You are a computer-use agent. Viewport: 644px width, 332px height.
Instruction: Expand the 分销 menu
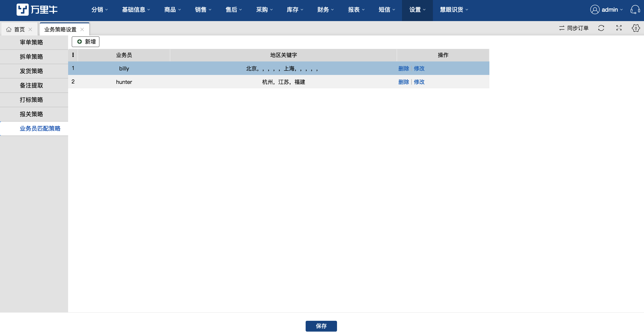99,9
